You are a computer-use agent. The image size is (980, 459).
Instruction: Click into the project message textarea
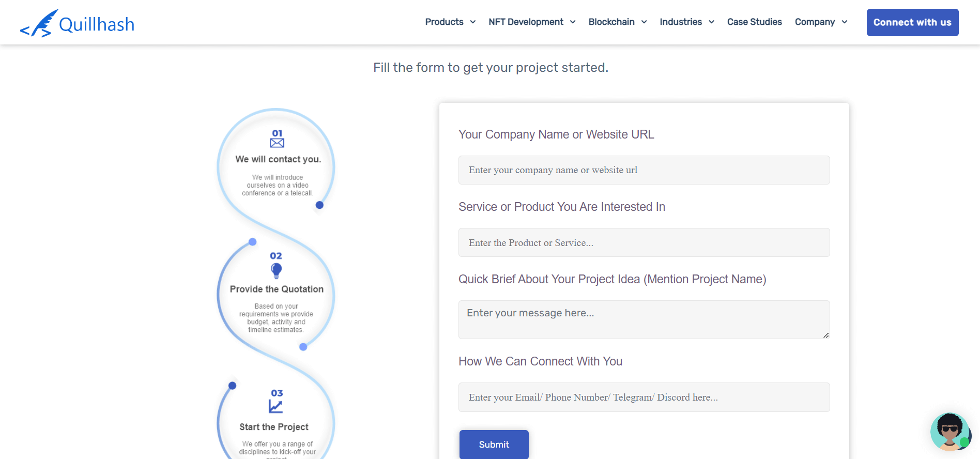pos(644,319)
